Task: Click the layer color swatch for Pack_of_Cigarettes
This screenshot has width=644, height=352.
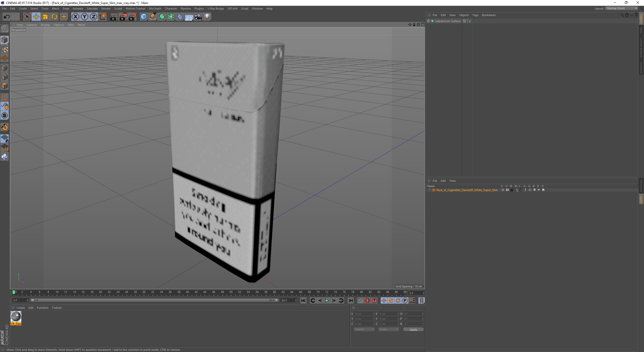Action: tap(434, 190)
